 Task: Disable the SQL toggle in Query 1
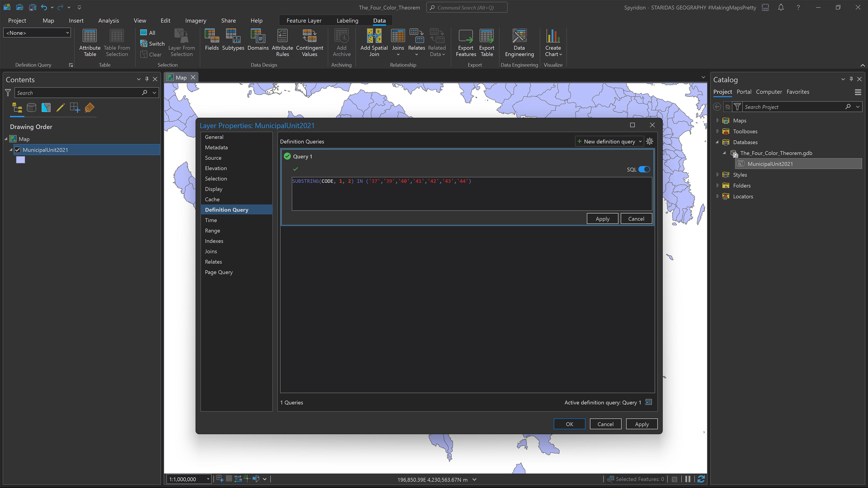click(x=644, y=169)
